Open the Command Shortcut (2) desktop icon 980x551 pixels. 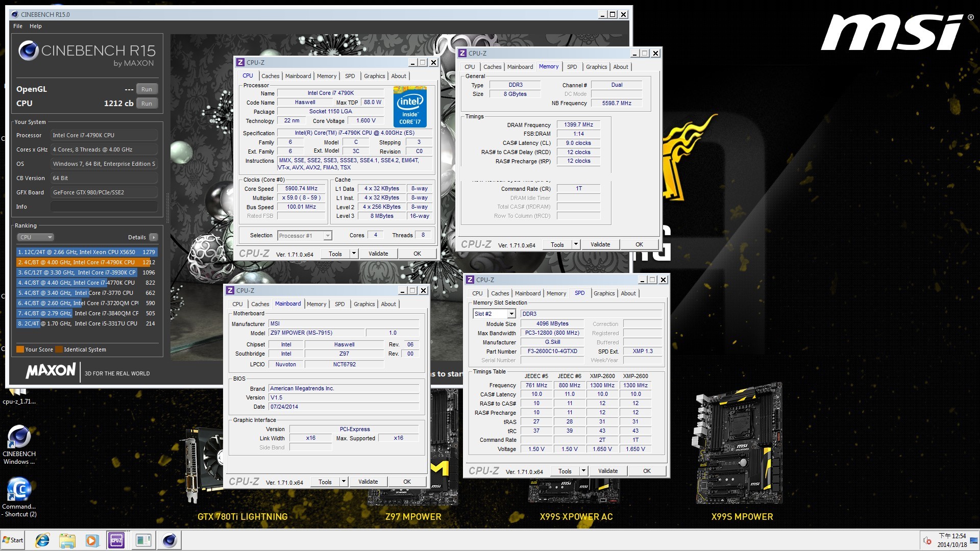point(19,497)
